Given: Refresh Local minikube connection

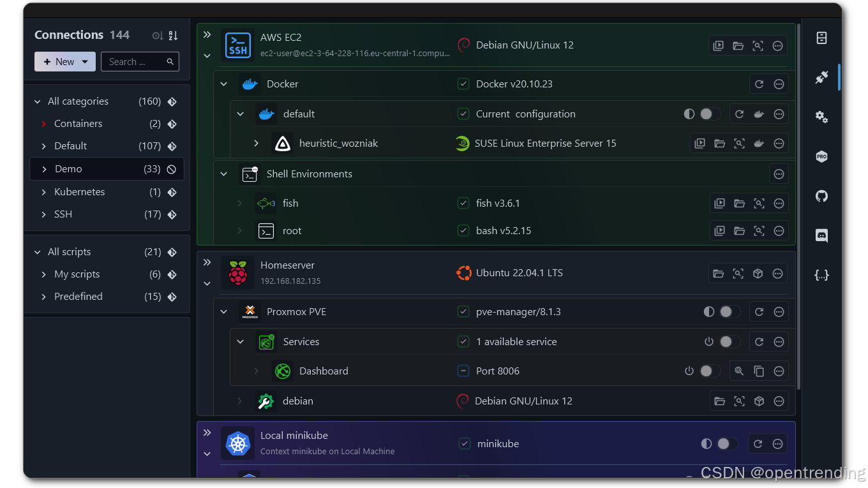Looking at the screenshot, I should 758,444.
